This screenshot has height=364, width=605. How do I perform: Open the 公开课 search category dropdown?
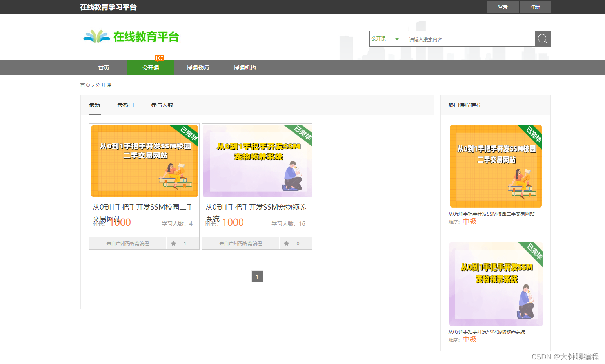point(385,38)
